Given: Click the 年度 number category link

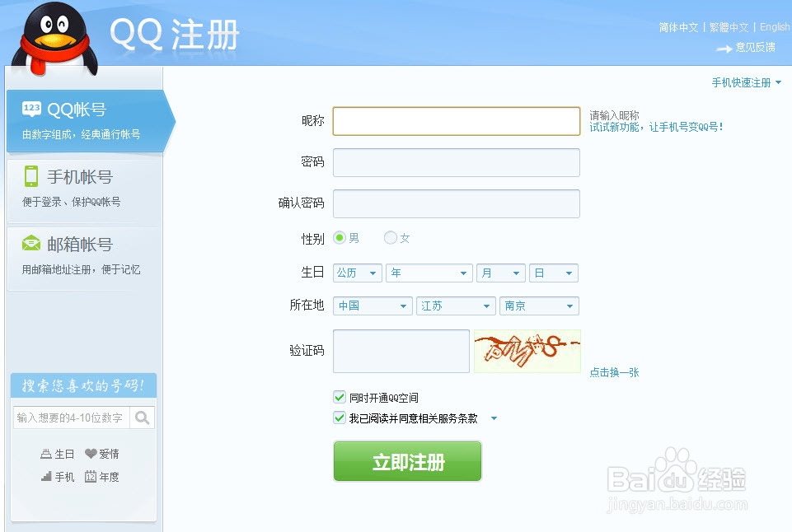Looking at the screenshot, I should pyautogui.click(x=109, y=477).
